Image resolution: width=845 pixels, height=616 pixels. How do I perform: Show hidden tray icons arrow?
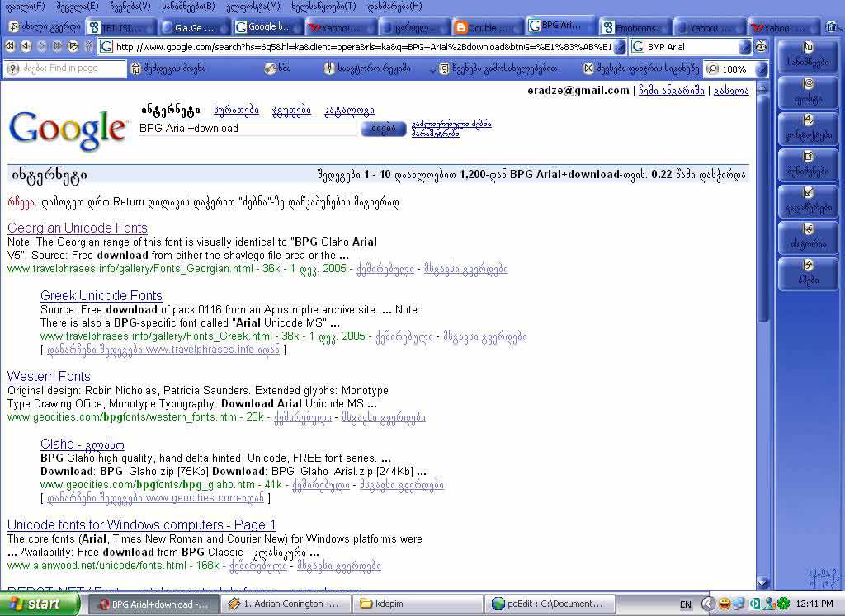709,604
